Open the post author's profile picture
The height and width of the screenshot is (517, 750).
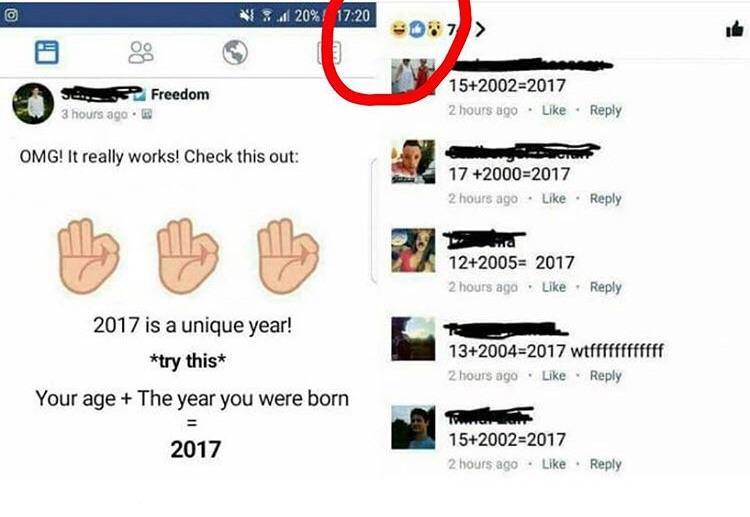pyautogui.click(x=33, y=103)
